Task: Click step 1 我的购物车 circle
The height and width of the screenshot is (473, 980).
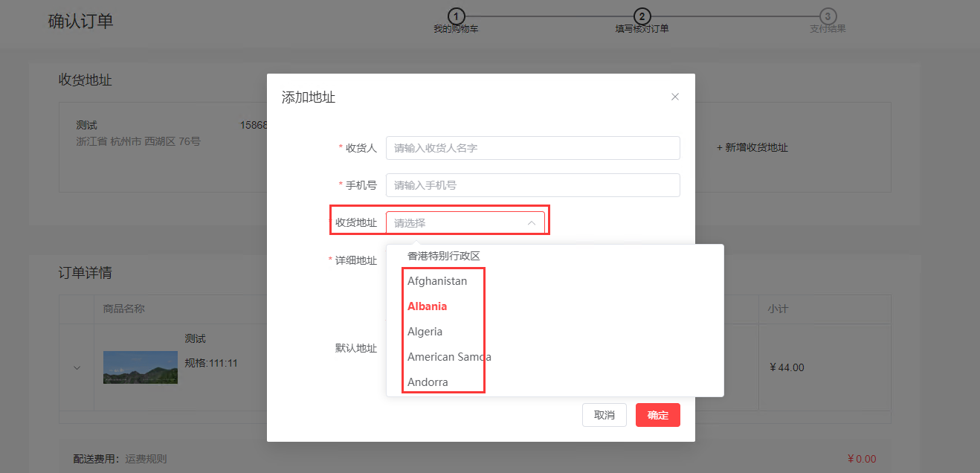Action: 456,16
